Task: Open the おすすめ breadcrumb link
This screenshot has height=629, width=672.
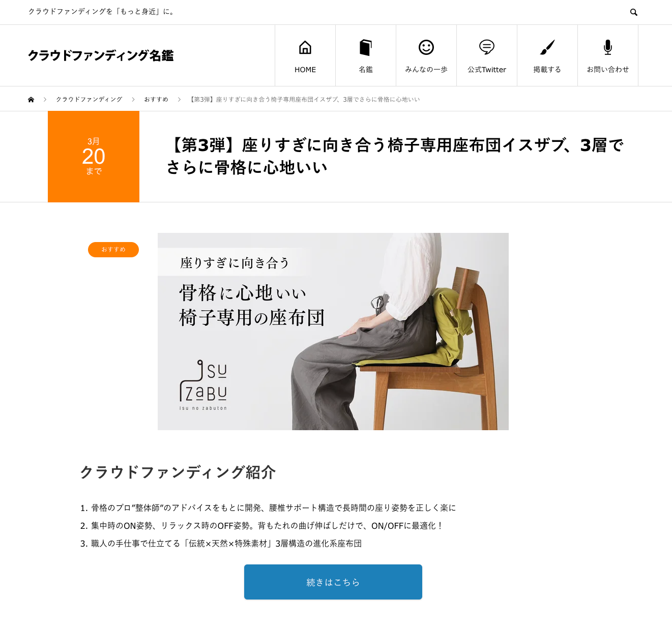Action: [x=156, y=100]
